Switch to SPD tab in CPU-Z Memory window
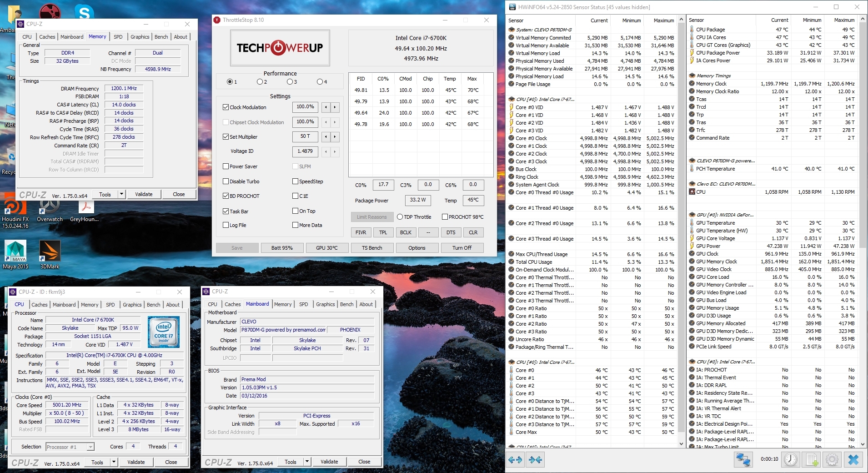 (118, 37)
